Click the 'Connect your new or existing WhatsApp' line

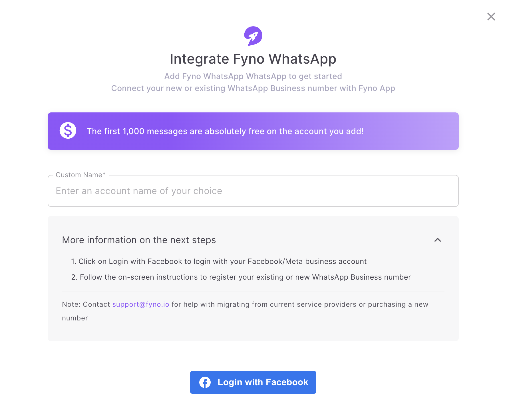[253, 88]
